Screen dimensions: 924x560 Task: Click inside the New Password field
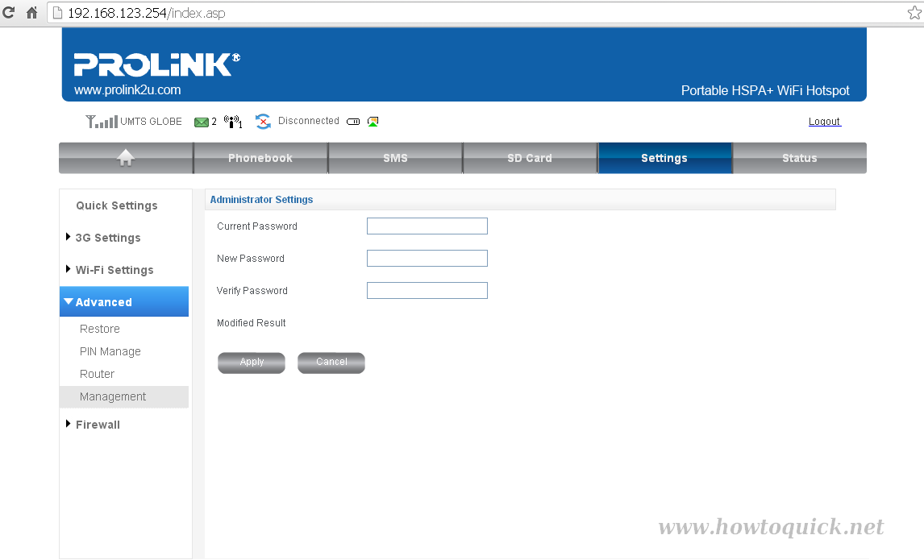[x=427, y=258]
